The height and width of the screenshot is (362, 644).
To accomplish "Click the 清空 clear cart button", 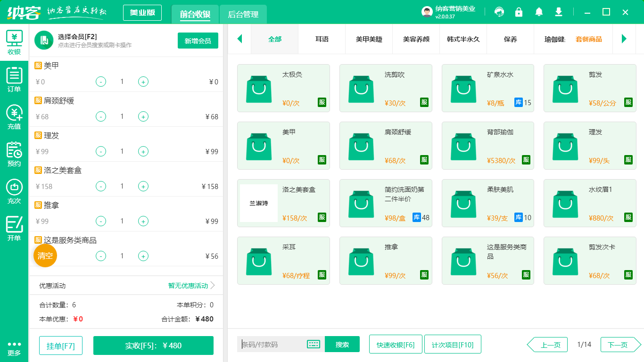I will click(x=45, y=255).
